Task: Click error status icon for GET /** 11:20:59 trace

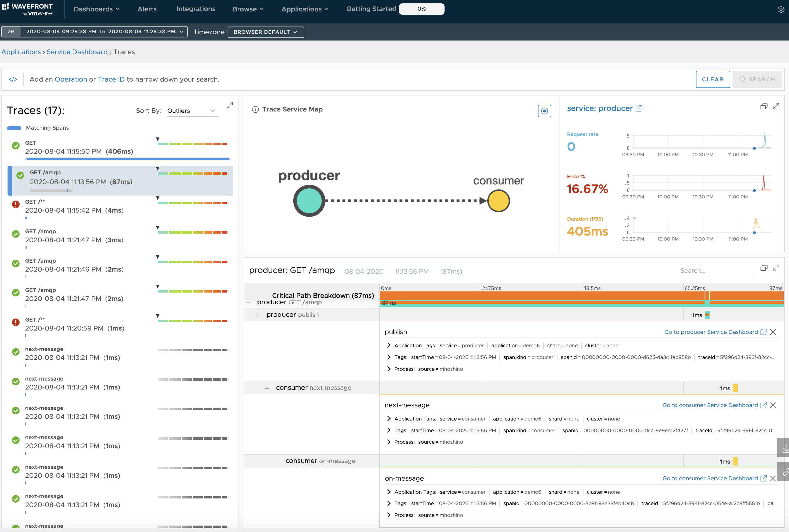Action: (16, 322)
